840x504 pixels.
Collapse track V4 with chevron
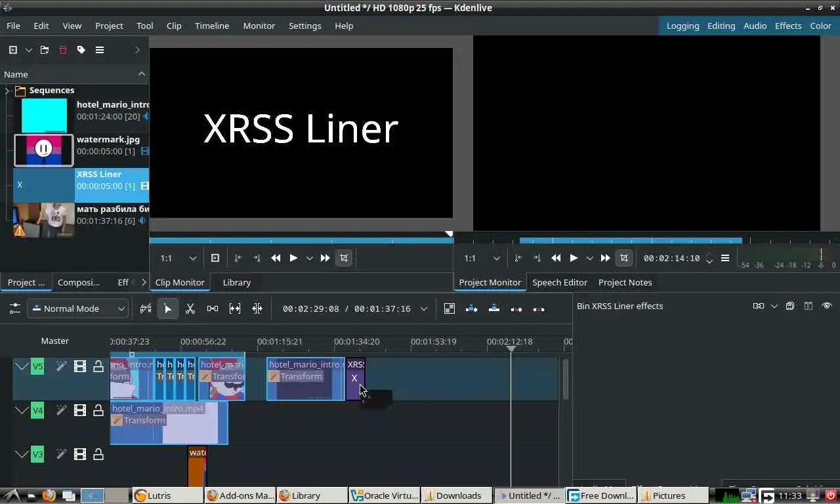pyautogui.click(x=22, y=411)
